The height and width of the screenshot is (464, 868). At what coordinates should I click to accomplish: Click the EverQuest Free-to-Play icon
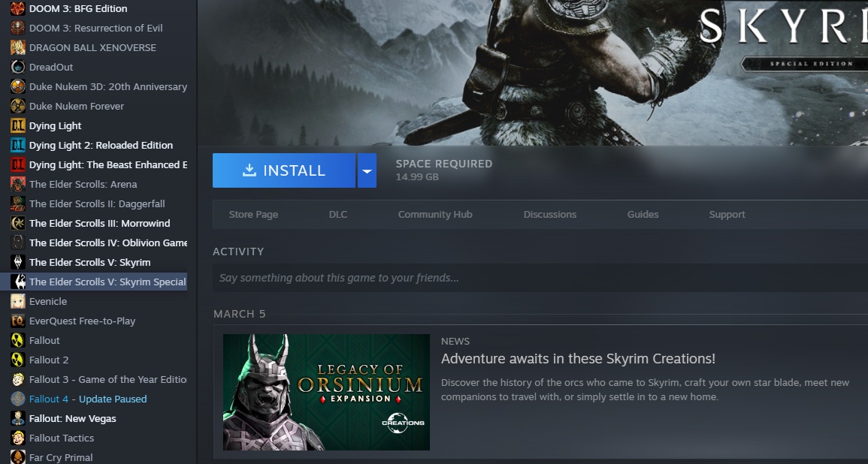(x=18, y=321)
